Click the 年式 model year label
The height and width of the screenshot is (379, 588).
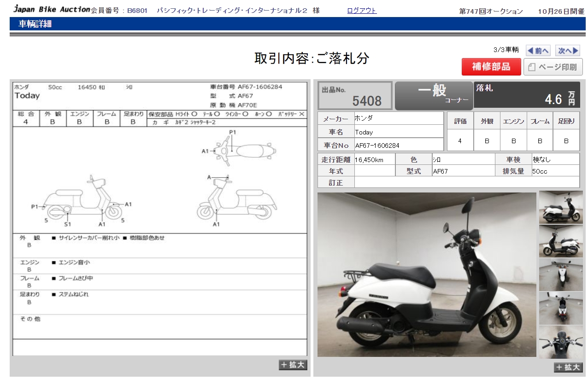point(336,171)
